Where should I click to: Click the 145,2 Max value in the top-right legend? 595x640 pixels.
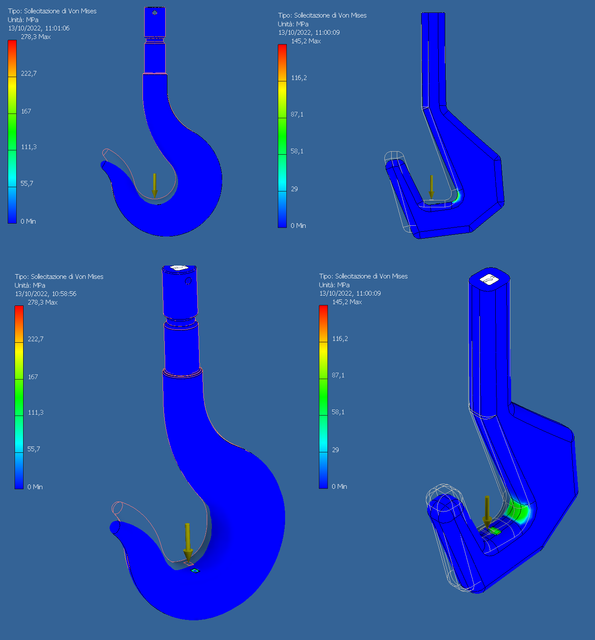click(306, 41)
